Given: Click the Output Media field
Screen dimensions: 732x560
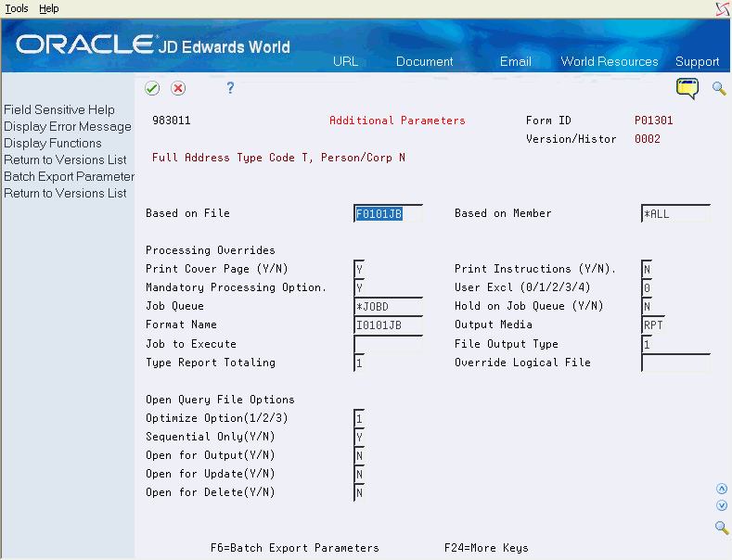Looking at the screenshot, I should pos(653,325).
